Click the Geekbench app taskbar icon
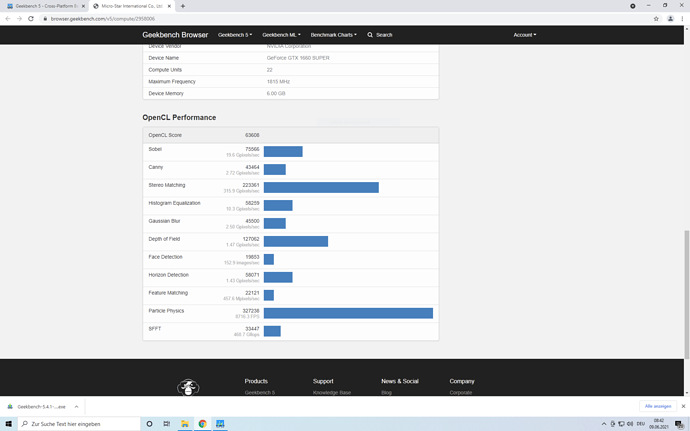Screen dimensions: 690x431 [x=220, y=424]
